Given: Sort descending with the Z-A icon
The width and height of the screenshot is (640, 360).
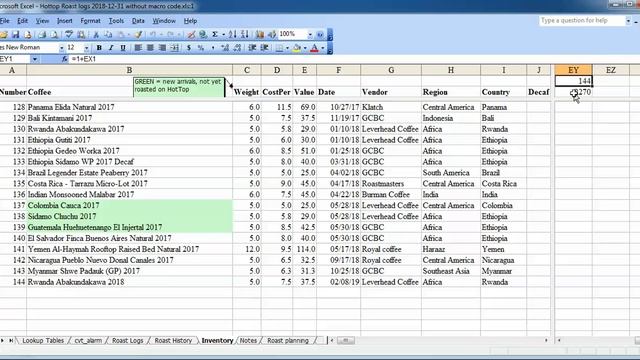Looking at the screenshot, I should [244, 35].
